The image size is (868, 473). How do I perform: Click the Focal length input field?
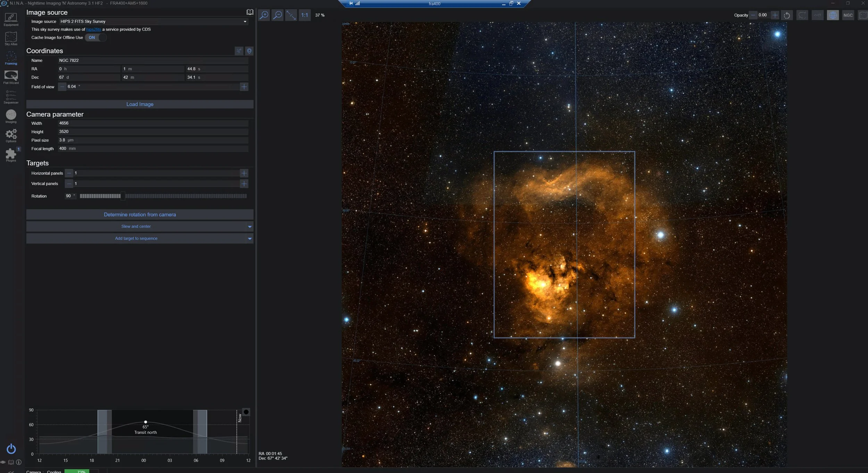click(153, 149)
